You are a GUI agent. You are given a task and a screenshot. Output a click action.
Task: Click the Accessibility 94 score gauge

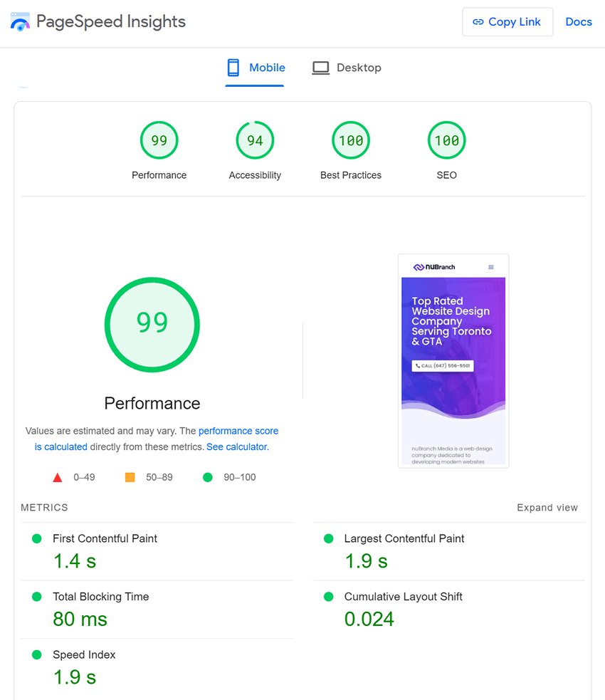coord(255,141)
